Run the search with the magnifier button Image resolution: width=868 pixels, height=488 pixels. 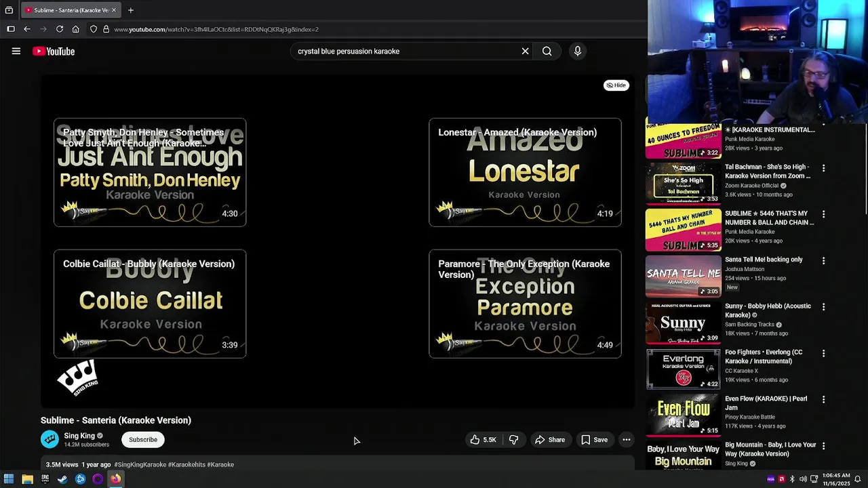[x=547, y=51]
